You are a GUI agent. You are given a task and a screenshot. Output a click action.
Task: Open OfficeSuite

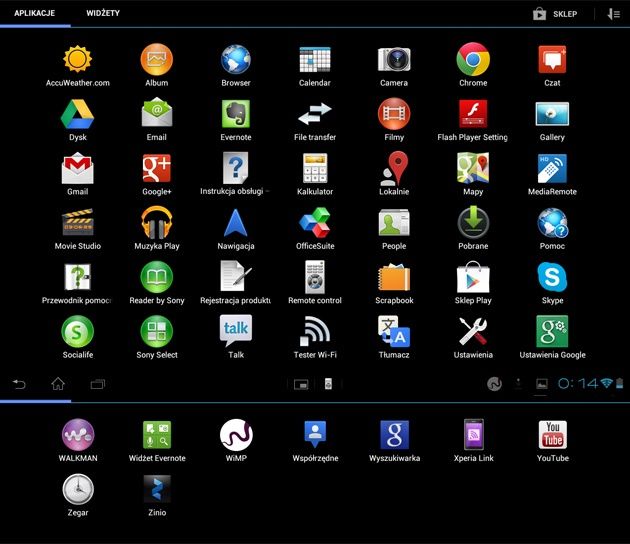315,223
